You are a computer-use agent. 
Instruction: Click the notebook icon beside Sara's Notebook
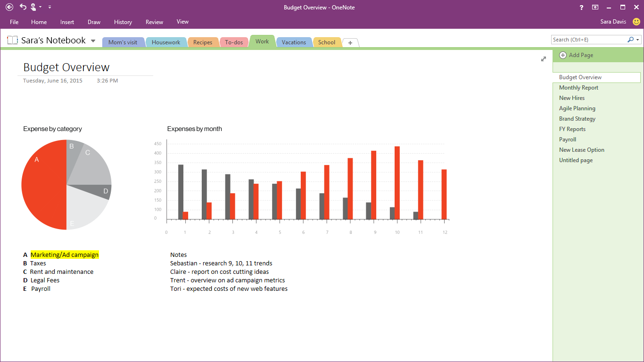click(x=12, y=40)
